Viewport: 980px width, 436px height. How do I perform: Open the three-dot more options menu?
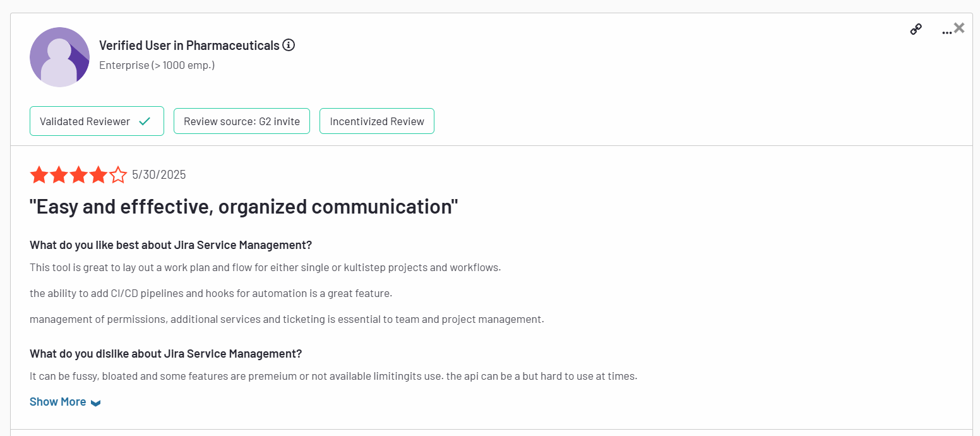[x=946, y=31]
